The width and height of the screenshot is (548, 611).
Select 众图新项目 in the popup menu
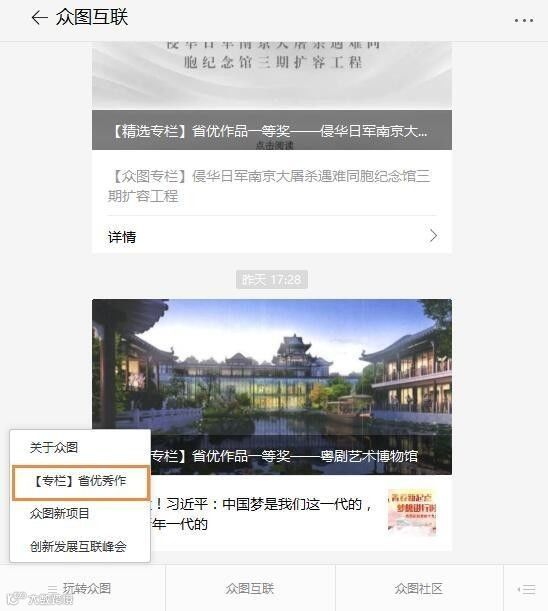coord(59,513)
